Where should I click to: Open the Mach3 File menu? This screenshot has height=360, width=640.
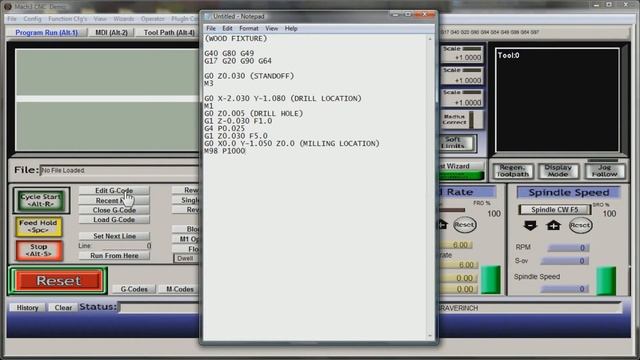pyautogui.click(x=12, y=19)
